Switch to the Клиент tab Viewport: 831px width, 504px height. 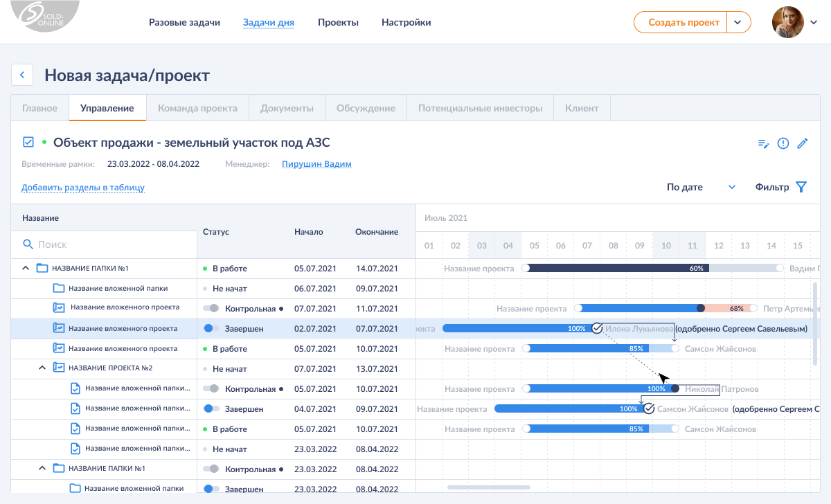(582, 108)
